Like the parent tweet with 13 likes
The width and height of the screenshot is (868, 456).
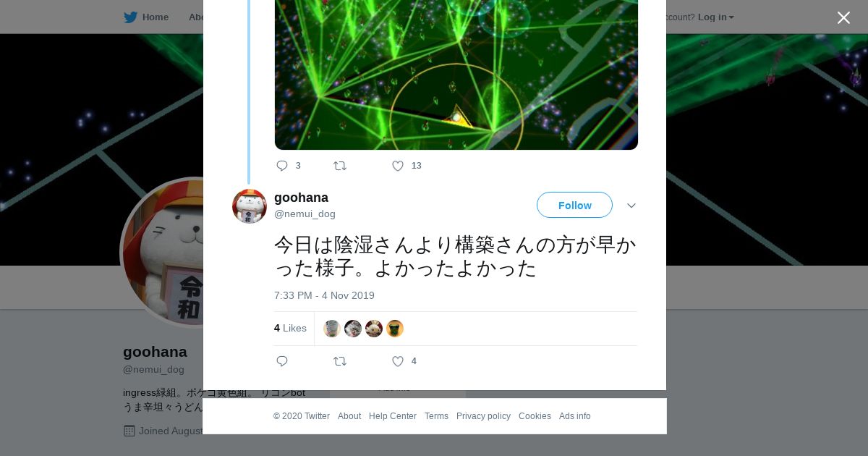point(398,166)
